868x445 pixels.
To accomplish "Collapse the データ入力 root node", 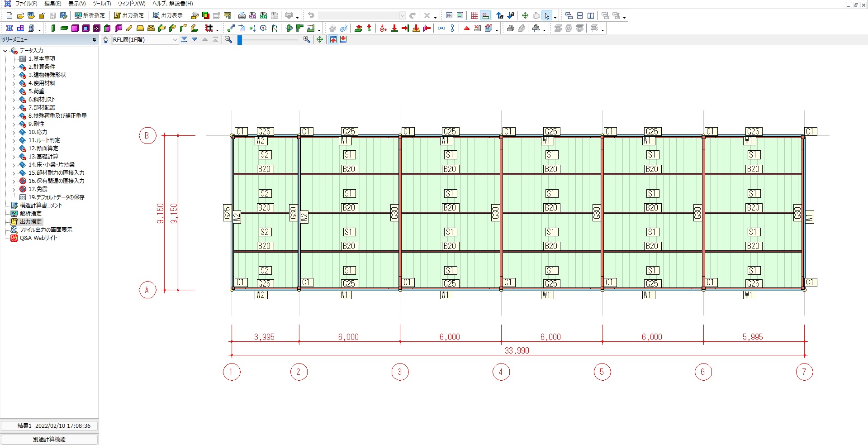I will click(5, 51).
